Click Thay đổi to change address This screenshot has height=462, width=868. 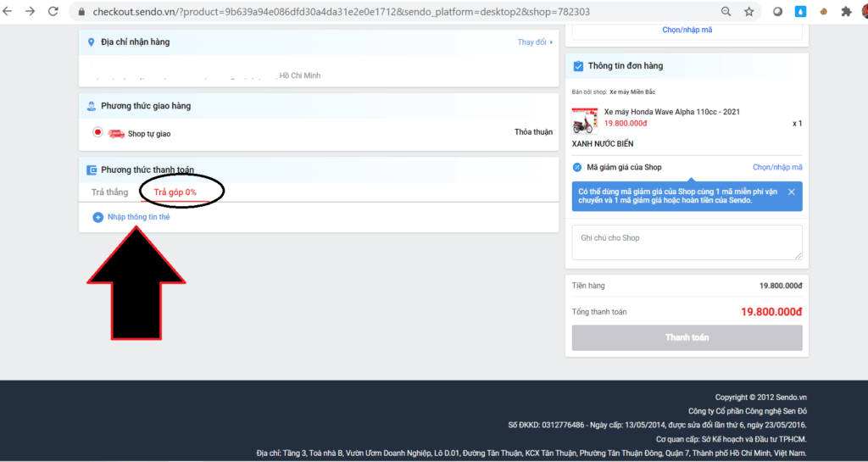(x=531, y=42)
